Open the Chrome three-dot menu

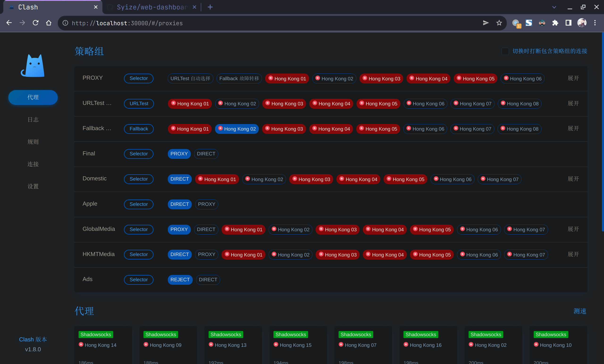pyautogui.click(x=595, y=23)
